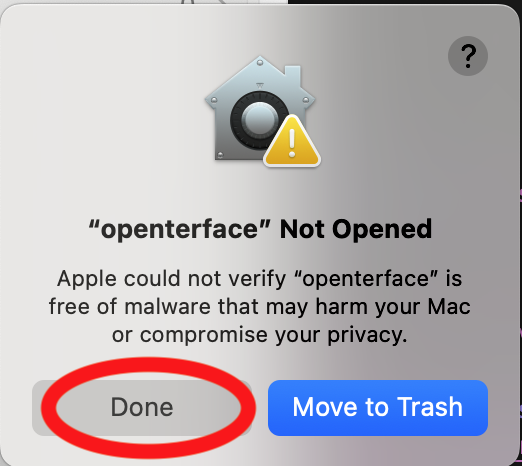Dismiss the dialog with the Done button
The width and height of the screenshot is (522, 466).
[142, 408]
